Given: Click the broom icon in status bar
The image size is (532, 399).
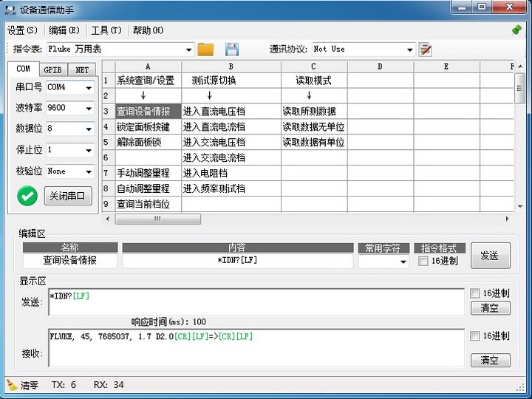Looking at the screenshot, I should pyautogui.click(x=12, y=385).
